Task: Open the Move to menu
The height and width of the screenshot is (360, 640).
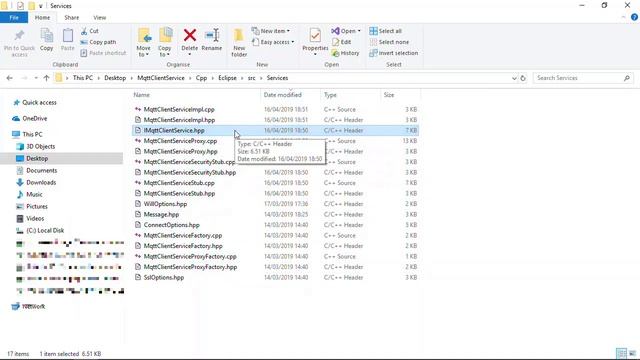Action: (144, 42)
